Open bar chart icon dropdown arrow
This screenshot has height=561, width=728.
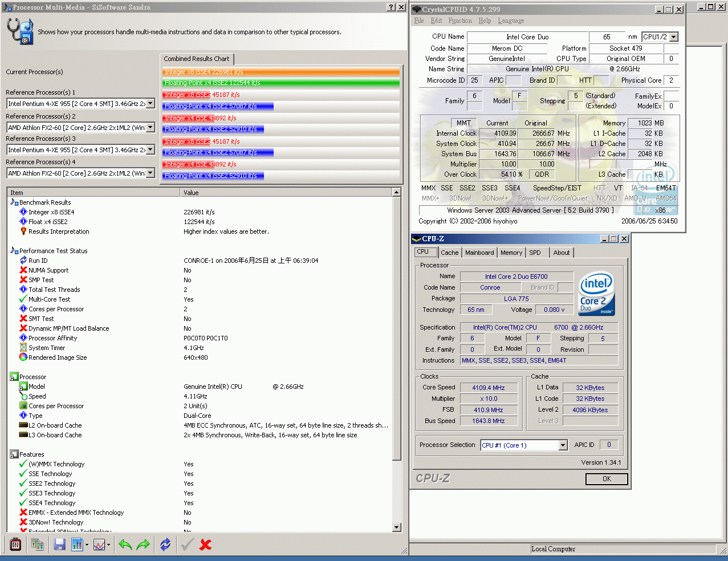pyautogui.click(x=87, y=545)
